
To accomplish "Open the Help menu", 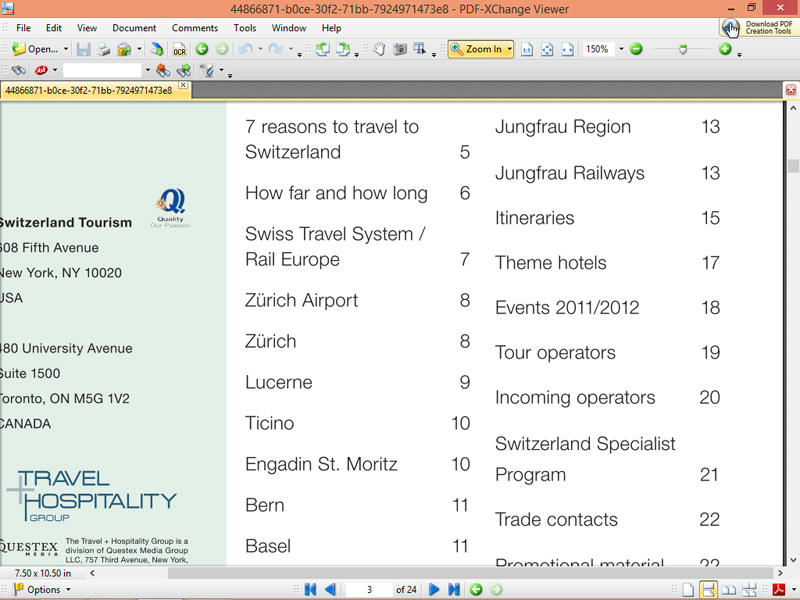I will coord(331,28).
